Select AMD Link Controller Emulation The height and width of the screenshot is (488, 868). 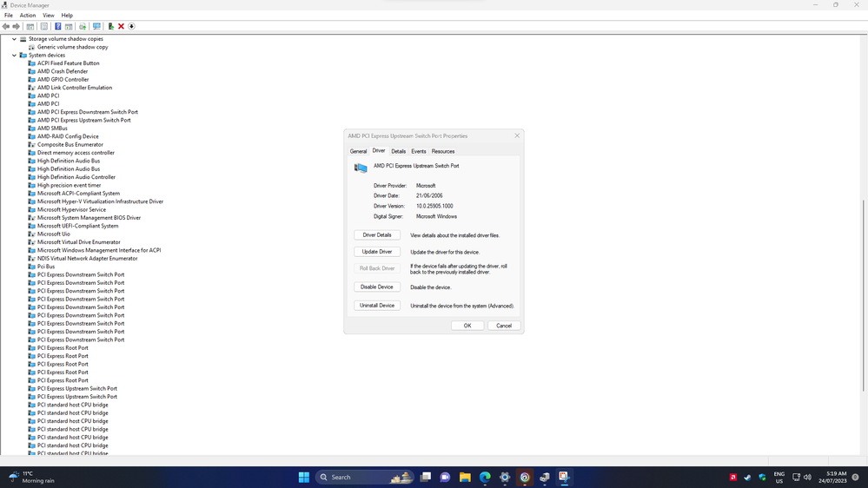[75, 88]
